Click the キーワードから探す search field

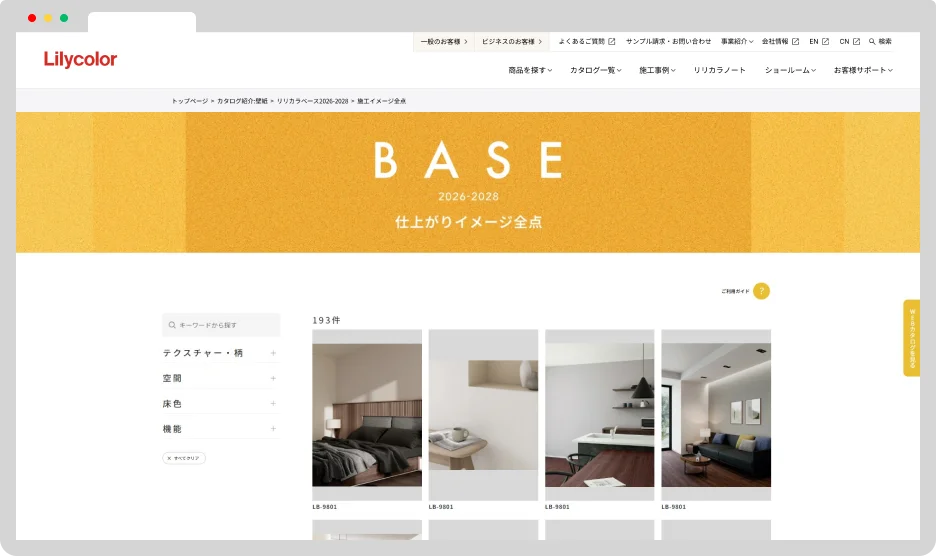pyautogui.click(x=221, y=325)
